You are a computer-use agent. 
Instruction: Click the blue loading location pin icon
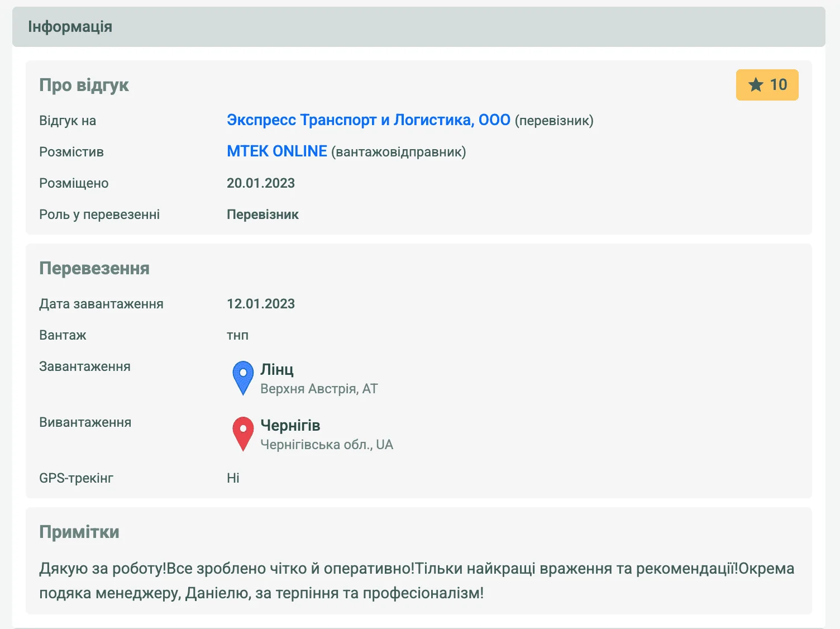click(243, 377)
